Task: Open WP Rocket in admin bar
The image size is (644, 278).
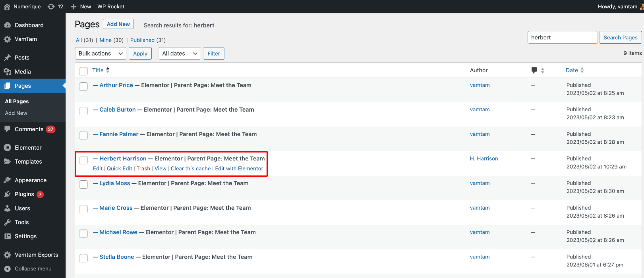Action: click(111, 6)
